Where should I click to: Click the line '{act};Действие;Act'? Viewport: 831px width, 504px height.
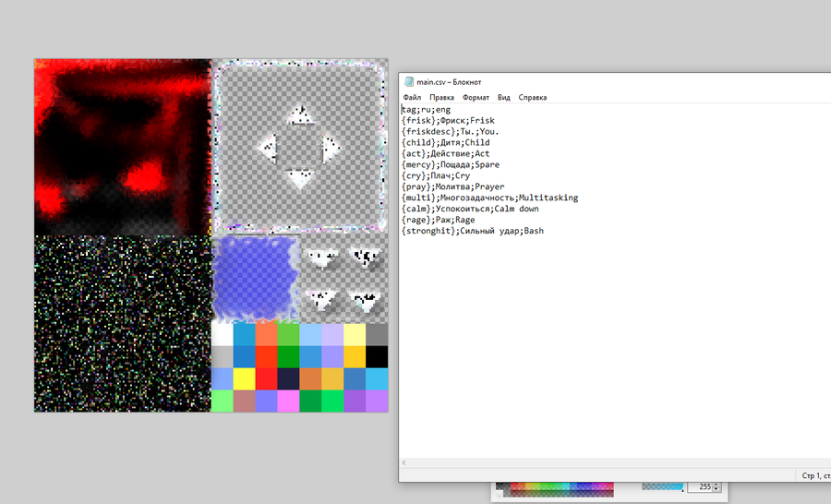pyautogui.click(x=446, y=153)
